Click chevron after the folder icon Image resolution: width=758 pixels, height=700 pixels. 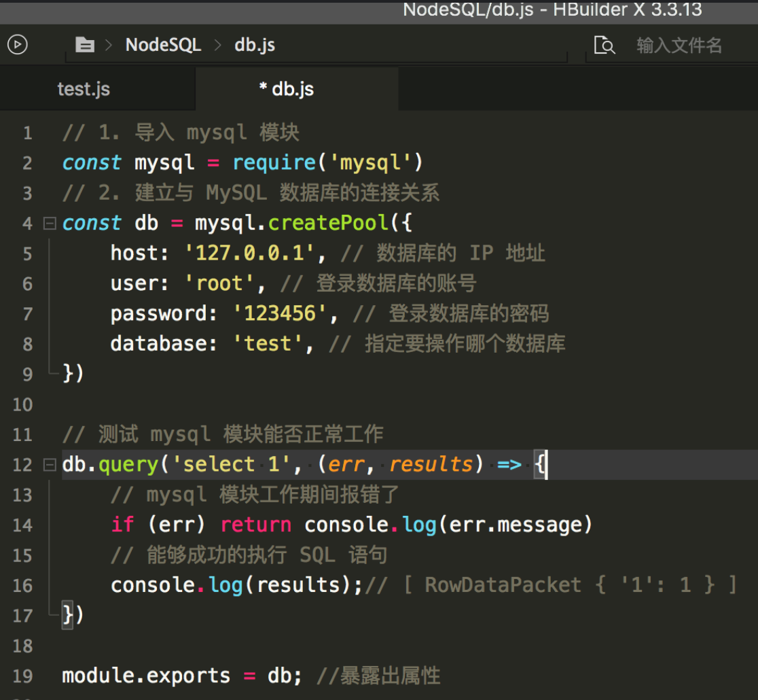pyautogui.click(x=109, y=45)
